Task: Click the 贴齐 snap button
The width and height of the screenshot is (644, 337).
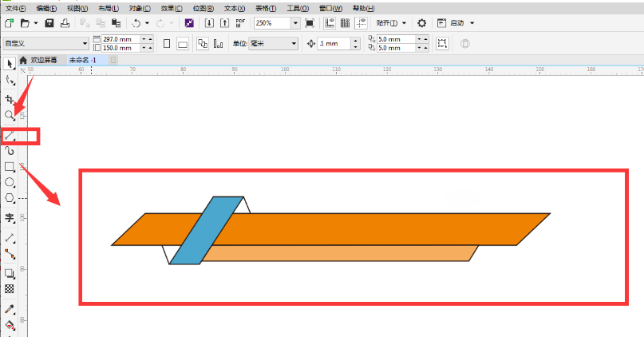Action: pyautogui.click(x=391, y=23)
